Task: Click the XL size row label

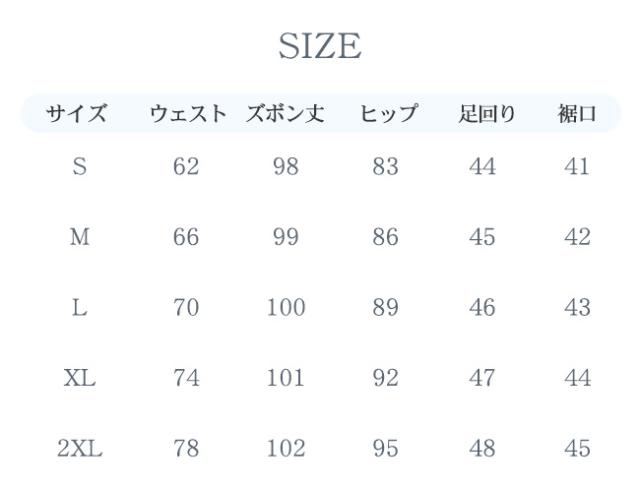Action: (x=79, y=378)
